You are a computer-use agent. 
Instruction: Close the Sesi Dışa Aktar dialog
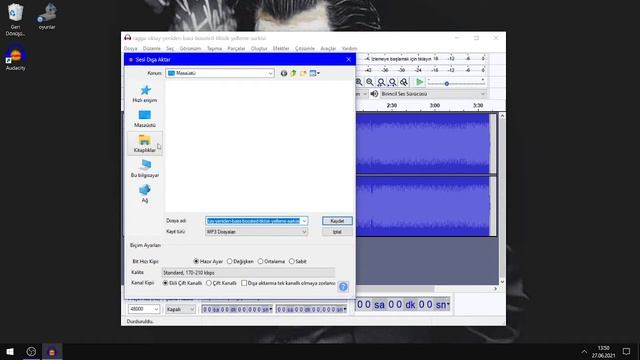(x=349, y=60)
